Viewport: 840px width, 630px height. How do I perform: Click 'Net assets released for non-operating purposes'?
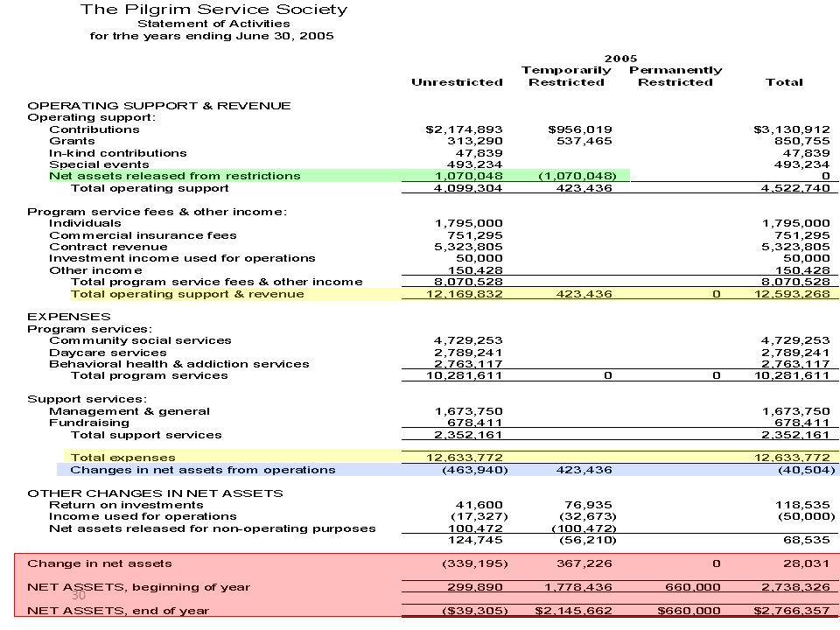(x=213, y=528)
